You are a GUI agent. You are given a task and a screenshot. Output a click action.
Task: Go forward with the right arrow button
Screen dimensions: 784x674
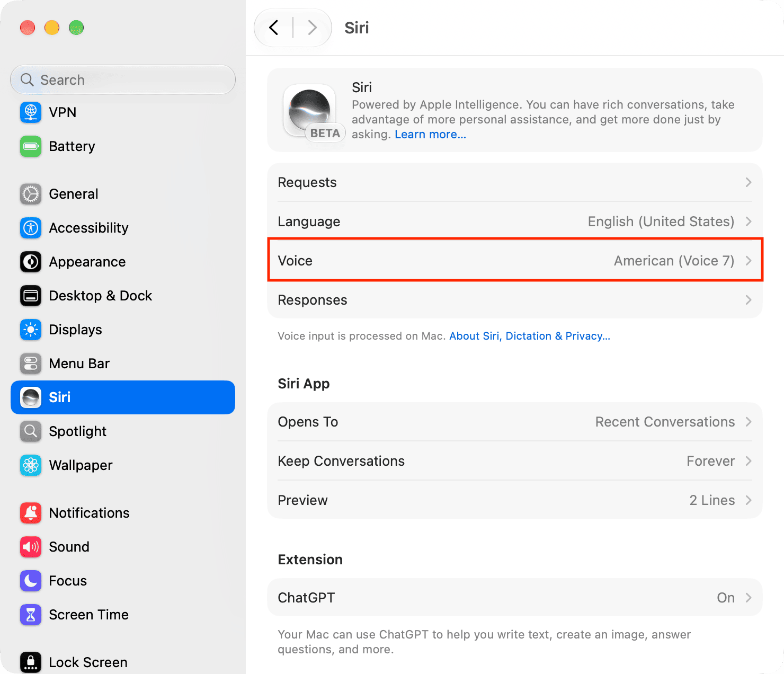[x=313, y=28]
